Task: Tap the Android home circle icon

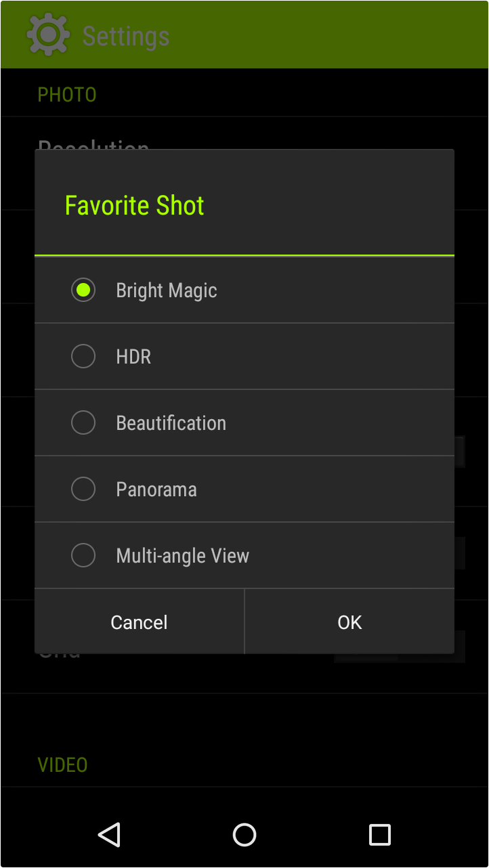Action: [x=244, y=834]
